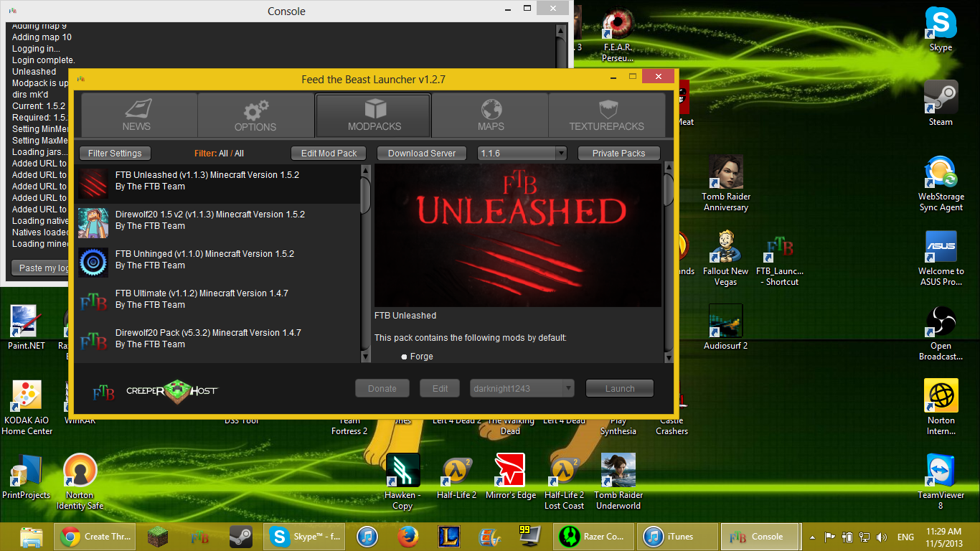Click the PrintProjects desktop icon
Image resolution: width=980 pixels, height=551 pixels.
click(27, 477)
